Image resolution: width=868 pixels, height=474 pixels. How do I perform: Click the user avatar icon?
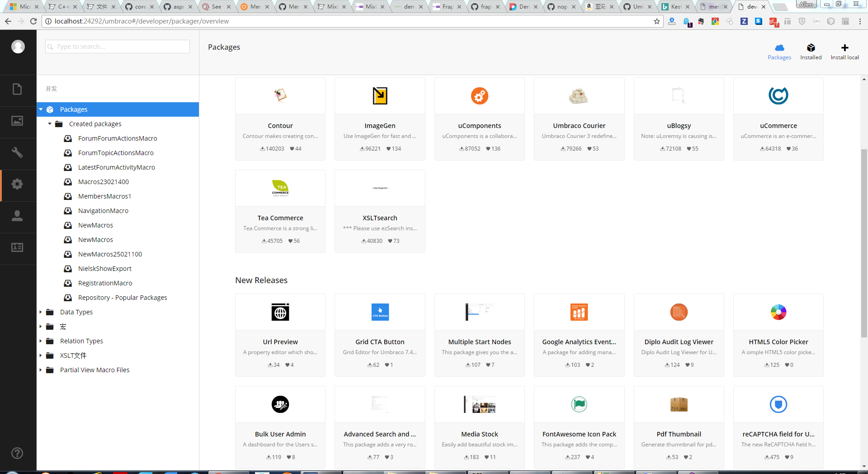coord(18,47)
